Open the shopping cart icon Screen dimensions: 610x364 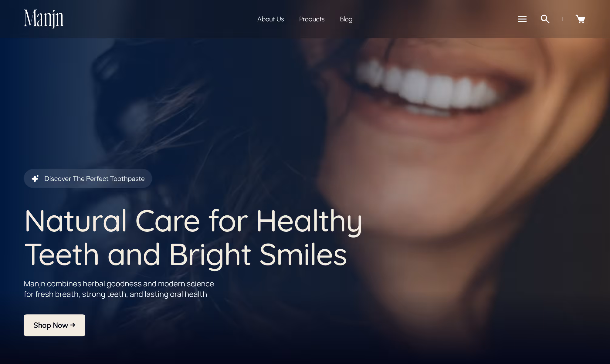pyautogui.click(x=580, y=19)
